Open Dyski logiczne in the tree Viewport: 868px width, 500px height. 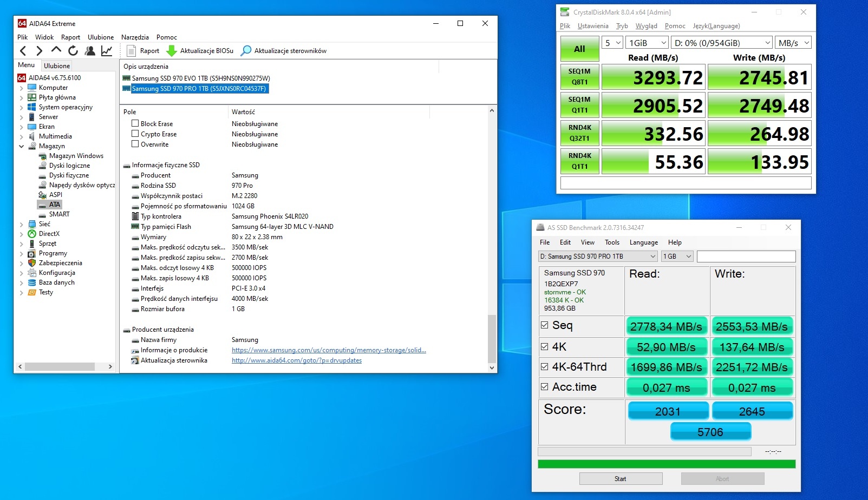(x=69, y=166)
